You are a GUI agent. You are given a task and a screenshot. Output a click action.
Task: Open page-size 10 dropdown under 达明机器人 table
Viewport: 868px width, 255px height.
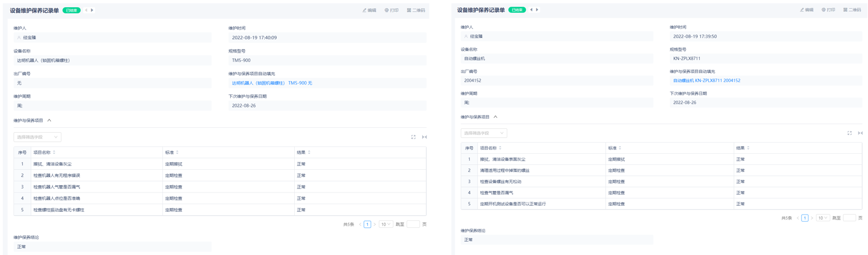tap(386, 225)
